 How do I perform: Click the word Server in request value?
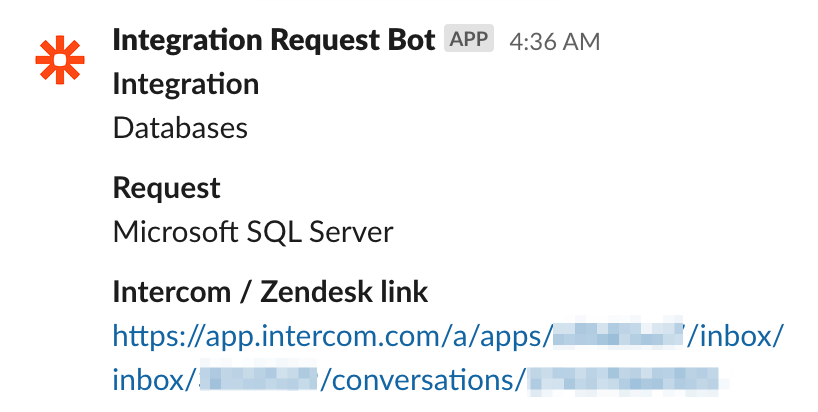coord(352,232)
